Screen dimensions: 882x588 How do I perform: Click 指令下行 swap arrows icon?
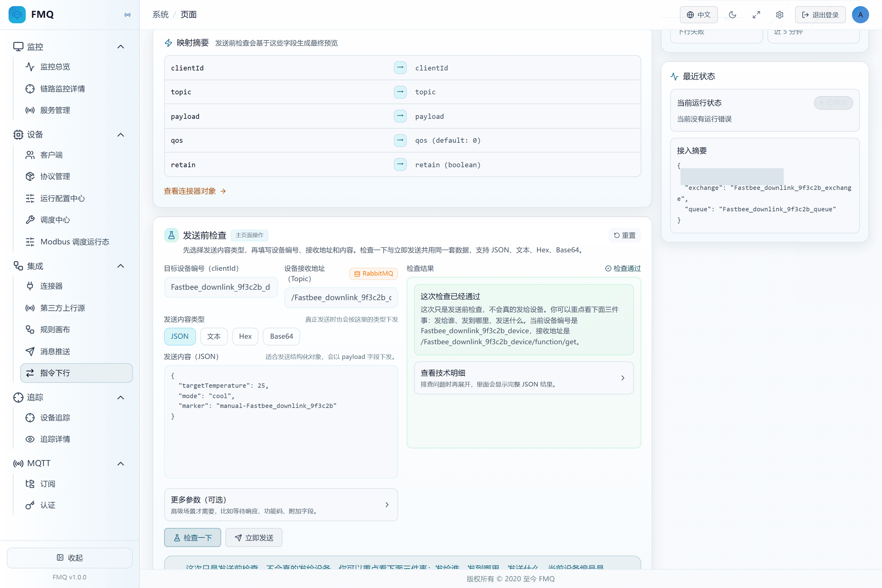click(x=30, y=373)
